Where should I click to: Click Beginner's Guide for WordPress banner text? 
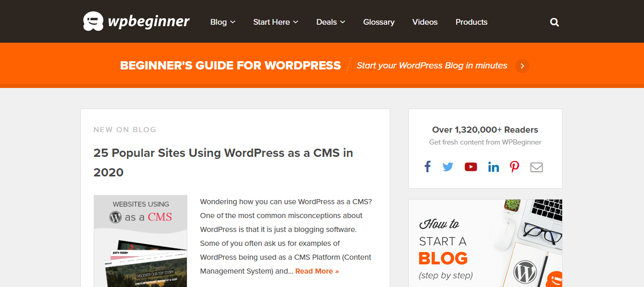(x=231, y=65)
